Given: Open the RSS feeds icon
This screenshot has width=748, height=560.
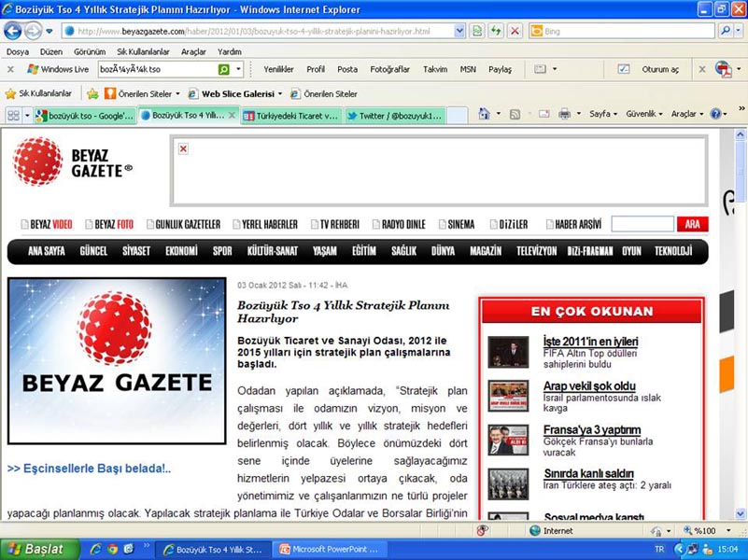Looking at the screenshot, I should (515, 114).
